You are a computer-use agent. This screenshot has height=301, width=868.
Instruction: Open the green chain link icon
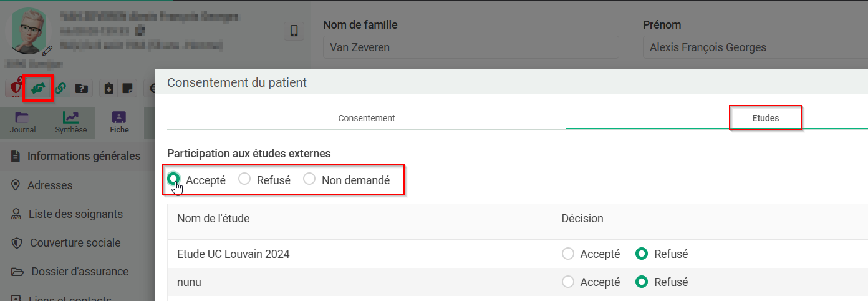pos(60,88)
